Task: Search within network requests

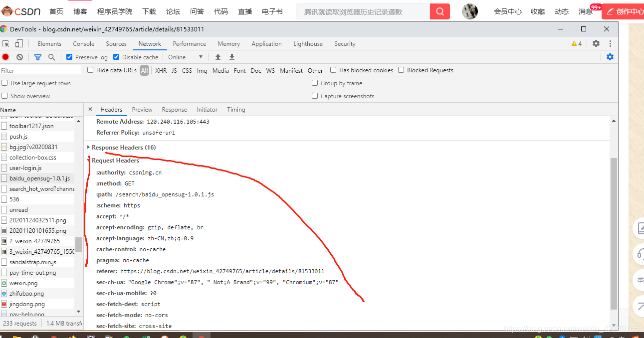Action: tap(51, 57)
